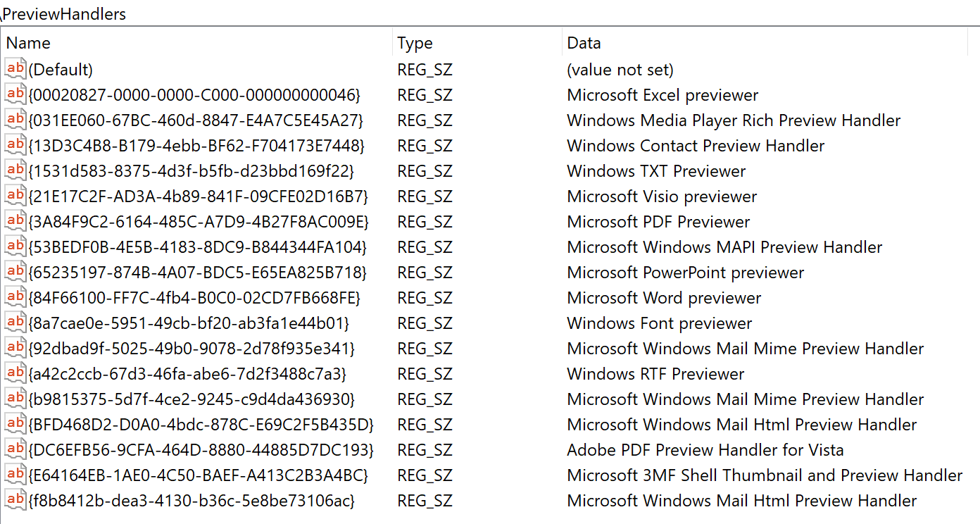Click the Data column header
980x524 pixels.
tap(583, 43)
